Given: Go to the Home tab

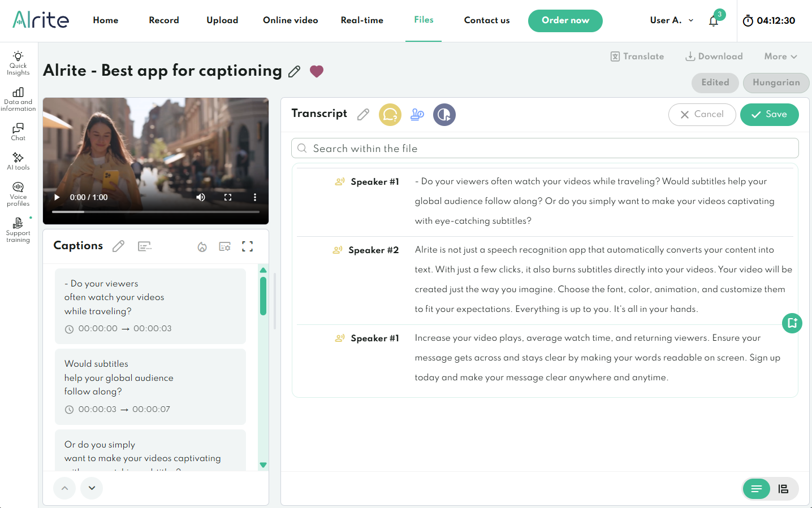Looking at the screenshot, I should (106, 20).
